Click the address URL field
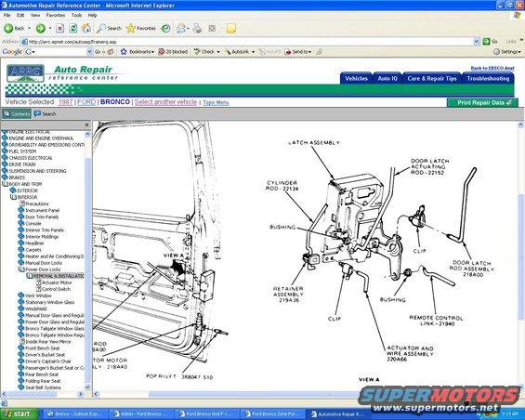Viewport: 525px width, 420px height. (249, 42)
